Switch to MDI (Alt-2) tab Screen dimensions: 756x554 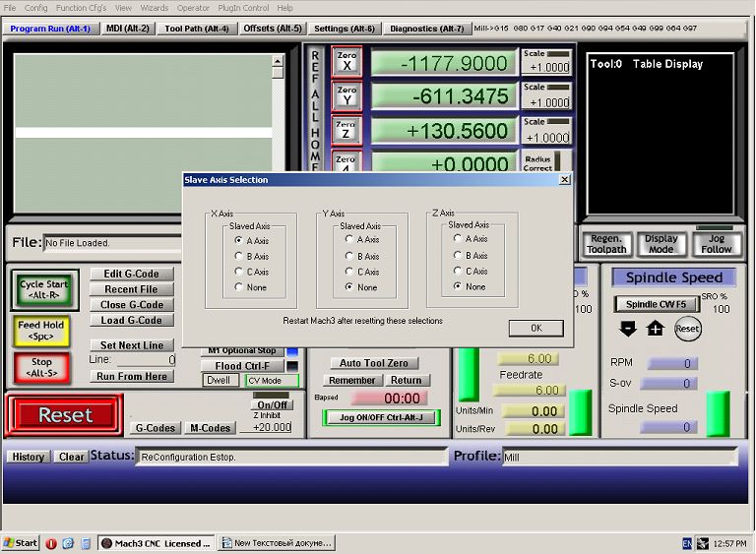point(128,29)
